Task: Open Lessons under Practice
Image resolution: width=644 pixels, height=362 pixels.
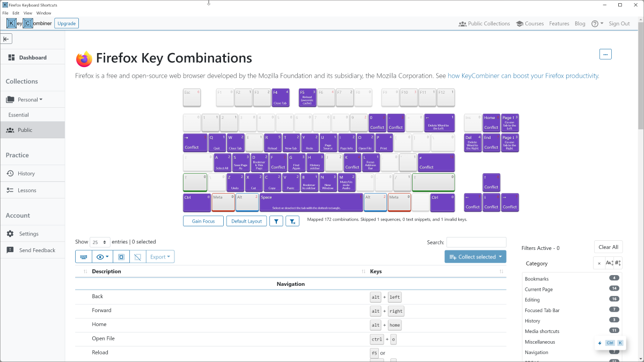Action: pyautogui.click(x=32, y=190)
